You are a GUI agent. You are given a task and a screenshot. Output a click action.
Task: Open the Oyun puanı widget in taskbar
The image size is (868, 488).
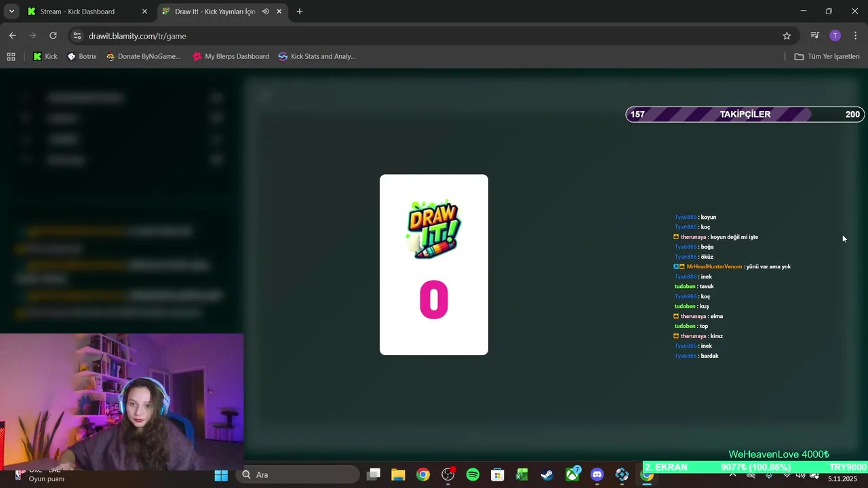(x=41, y=475)
